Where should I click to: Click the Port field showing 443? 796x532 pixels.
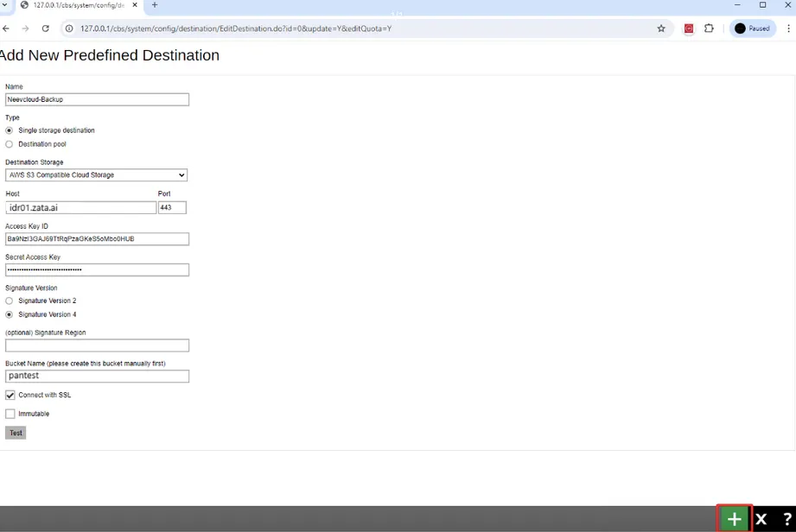click(172, 207)
